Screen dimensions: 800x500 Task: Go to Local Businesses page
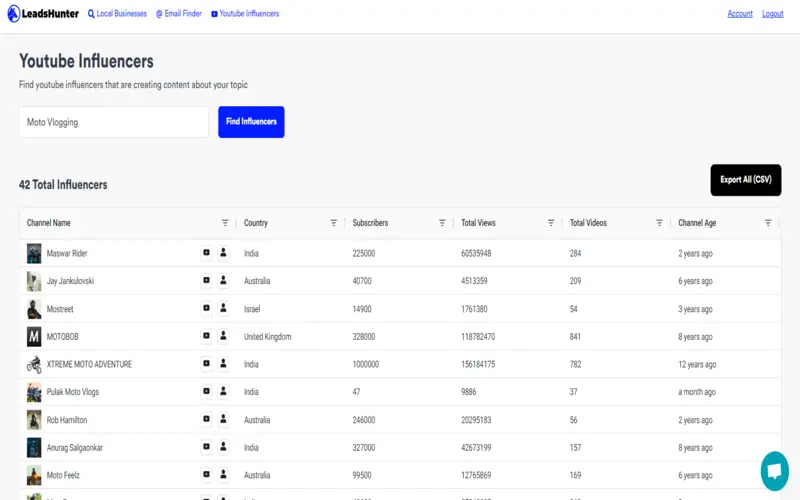point(117,14)
